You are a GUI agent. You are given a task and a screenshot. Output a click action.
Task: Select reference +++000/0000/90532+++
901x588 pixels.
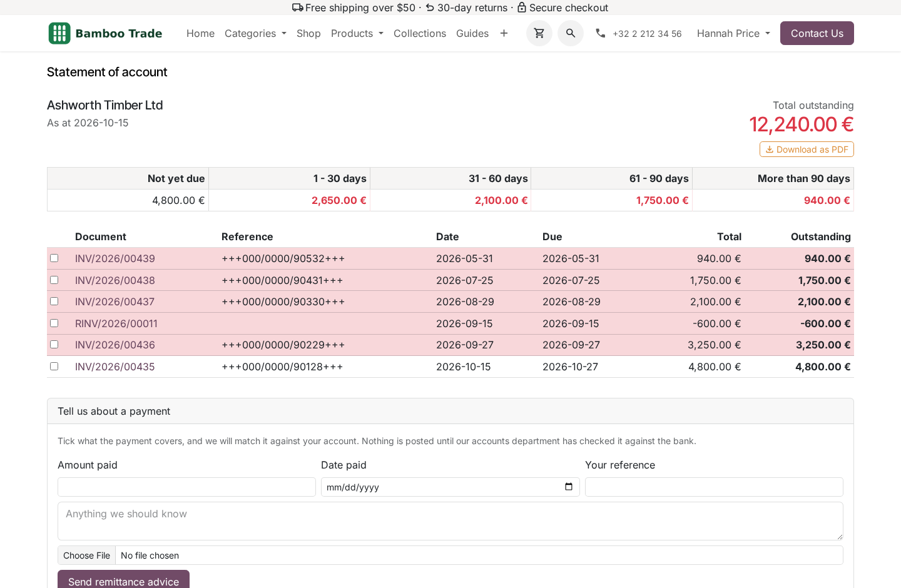[283, 258]
